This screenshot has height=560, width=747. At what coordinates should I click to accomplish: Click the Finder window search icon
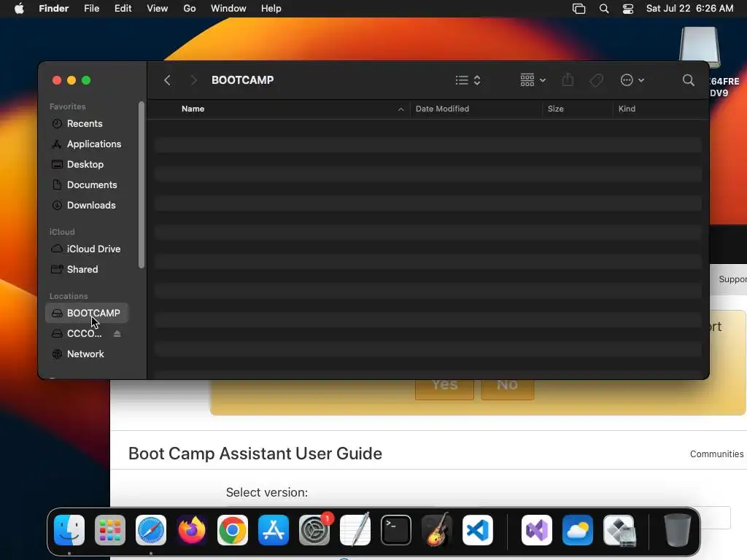click(688, 80)
